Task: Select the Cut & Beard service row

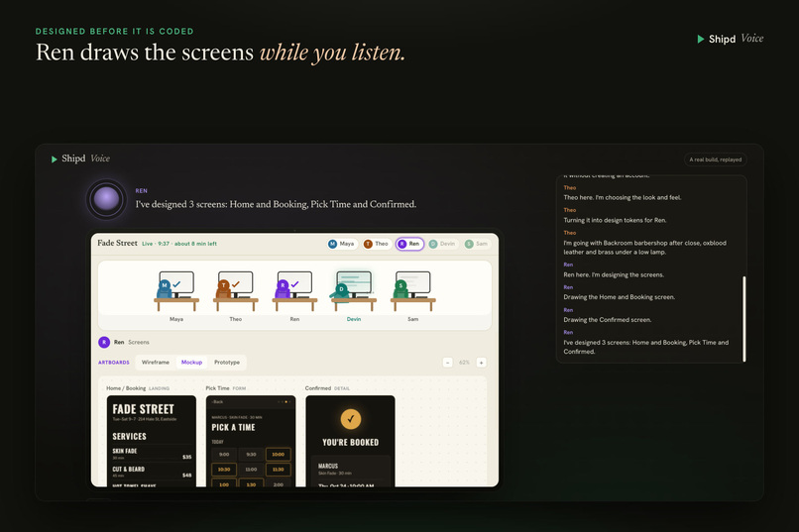Action: pos(152,472)
